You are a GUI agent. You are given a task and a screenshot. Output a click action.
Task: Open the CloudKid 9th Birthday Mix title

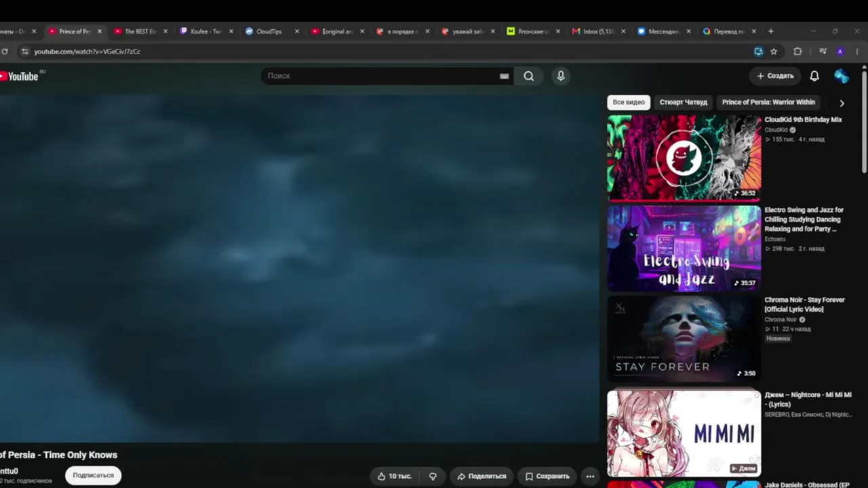click(803, 119)
